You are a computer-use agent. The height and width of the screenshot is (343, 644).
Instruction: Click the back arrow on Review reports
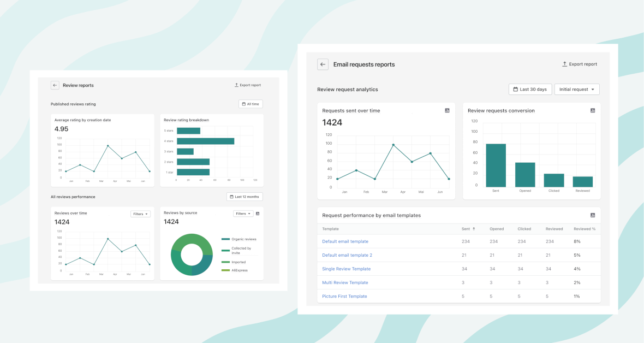55,85
